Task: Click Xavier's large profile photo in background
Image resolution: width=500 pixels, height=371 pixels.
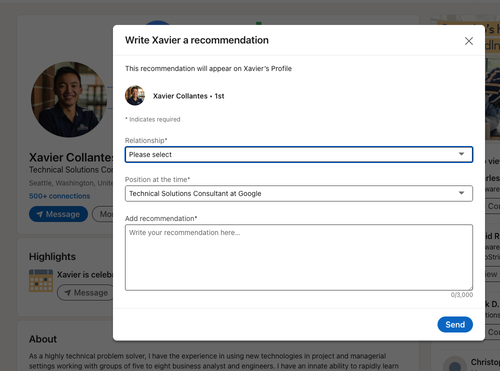Action: (69, 99)
